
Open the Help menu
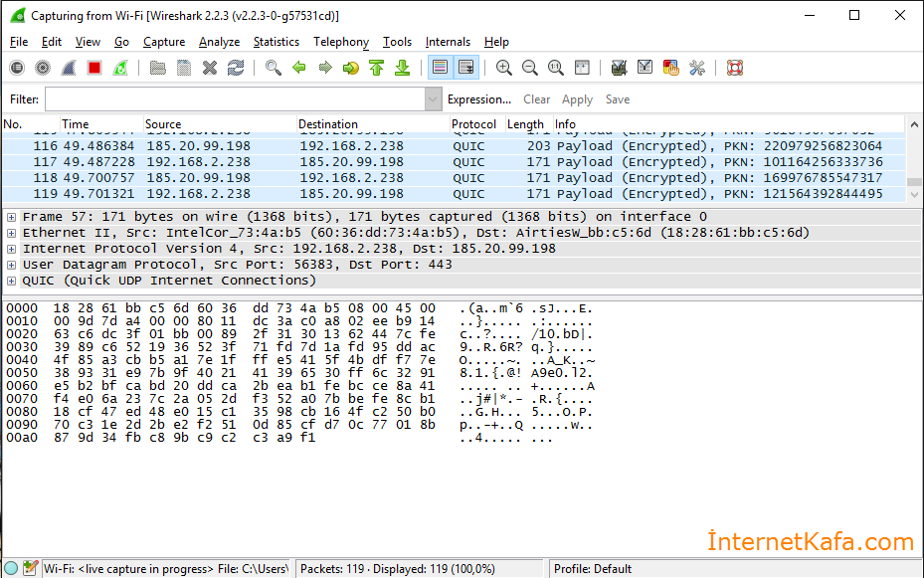(x=496, y=42)
